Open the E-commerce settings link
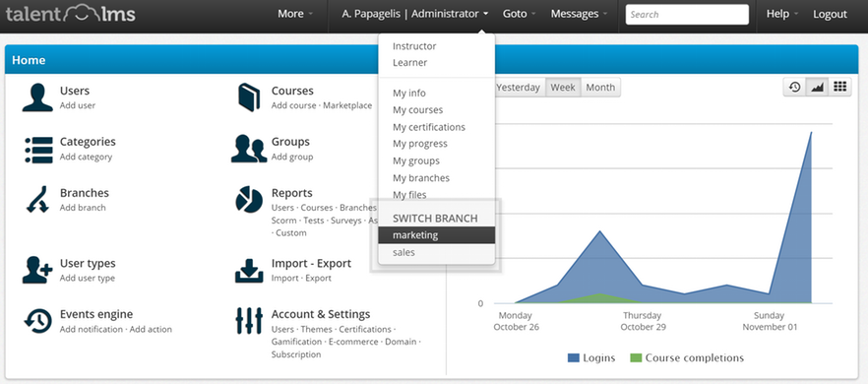This screenshot has width=868, height=384. 353,342
